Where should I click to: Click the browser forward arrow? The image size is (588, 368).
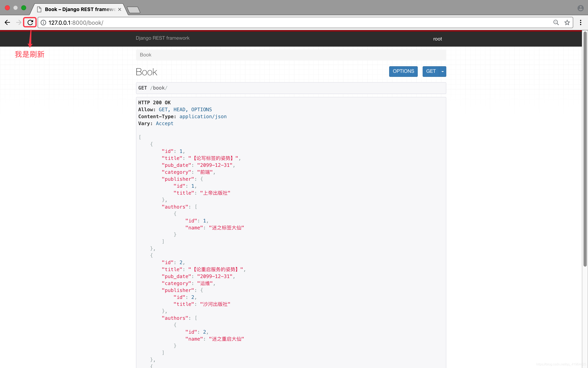pyautogui.click(x=19, y=23)
